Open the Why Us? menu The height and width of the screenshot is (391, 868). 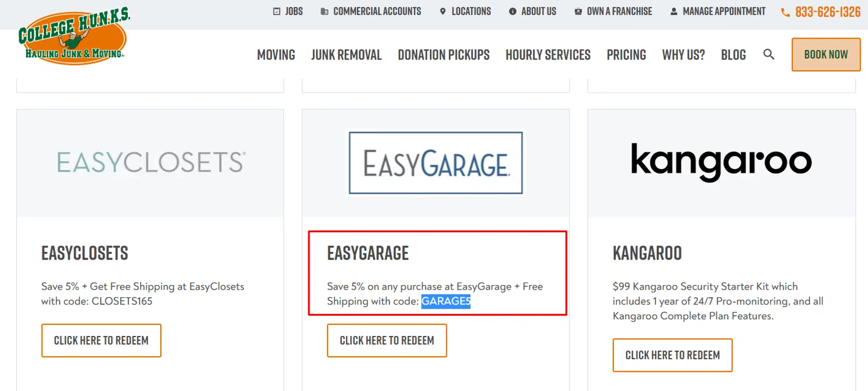click(683, 54)
